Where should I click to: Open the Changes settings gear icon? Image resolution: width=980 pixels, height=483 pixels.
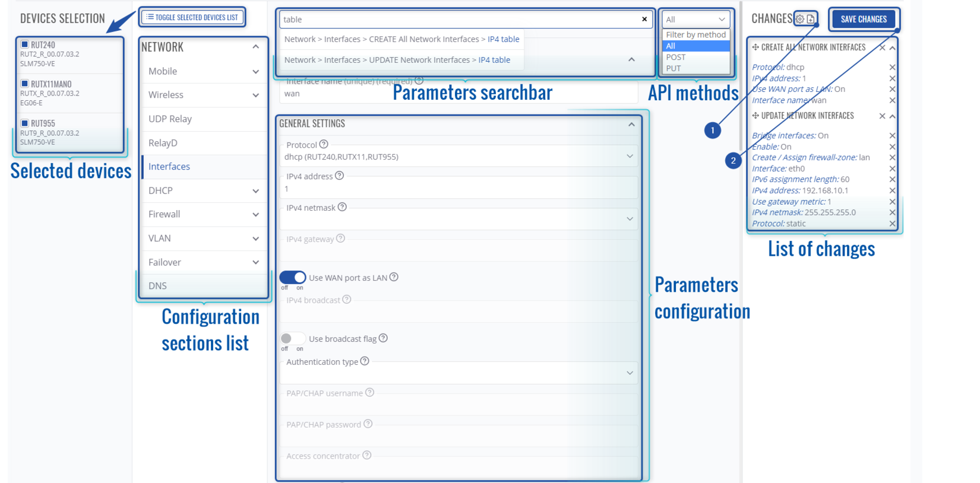800,19
